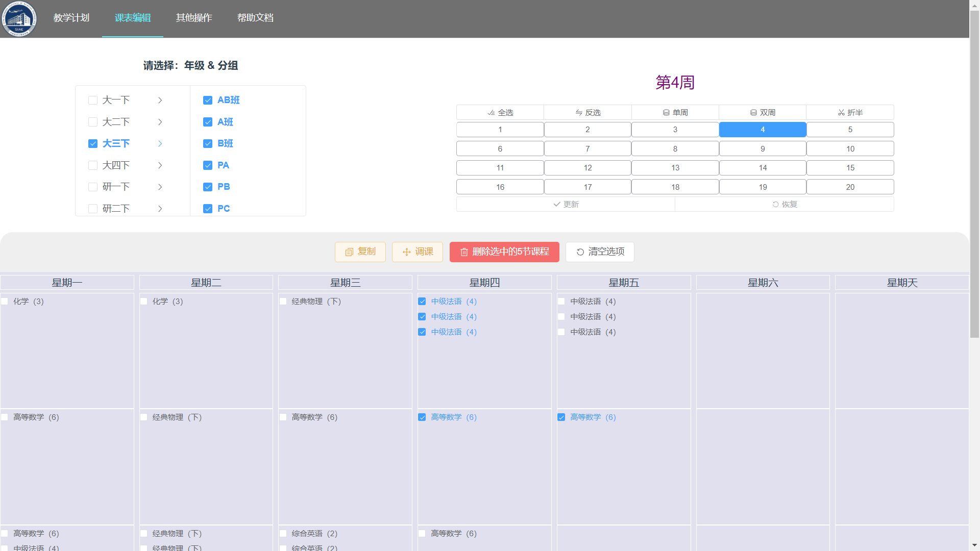This screenshot has width=980, height=551.
Task: Check Monday's 化学 (3) course
Action: [x=5, y=302]
